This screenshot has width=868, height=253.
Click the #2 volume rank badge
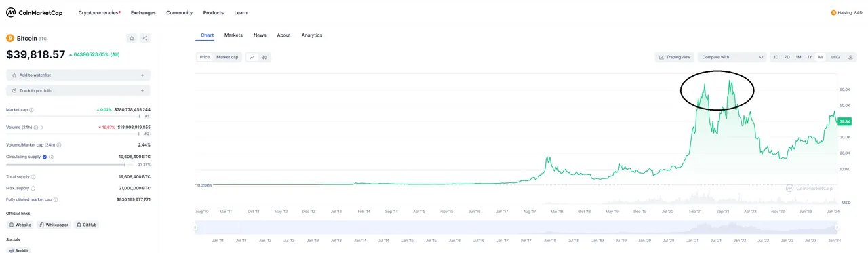coord(146,134)
